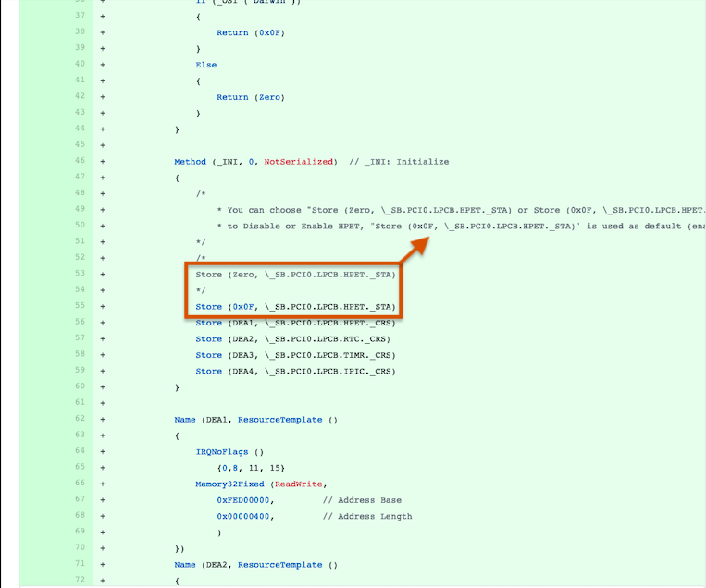This screenshot has height=588, width=706.
Task: Click the "IRQNoFlags ()" code text
Action: 229,452
